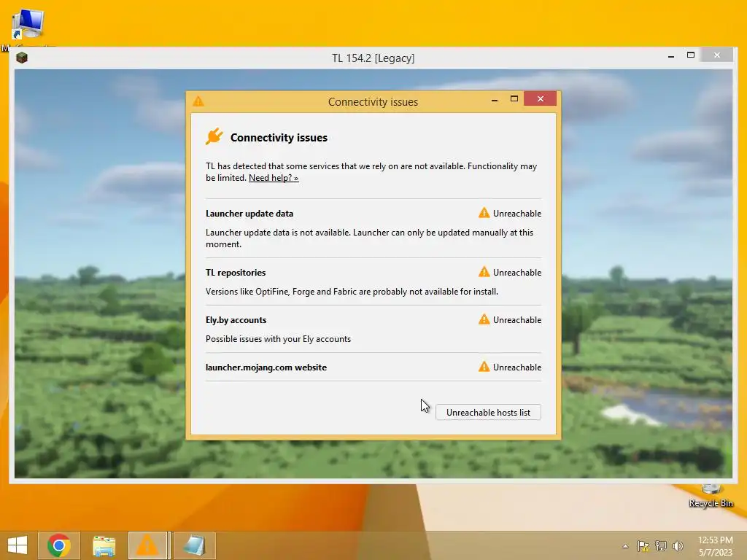Click Unreachable status for TL repositories
The image size is (747, 560).
pos(517,273)
